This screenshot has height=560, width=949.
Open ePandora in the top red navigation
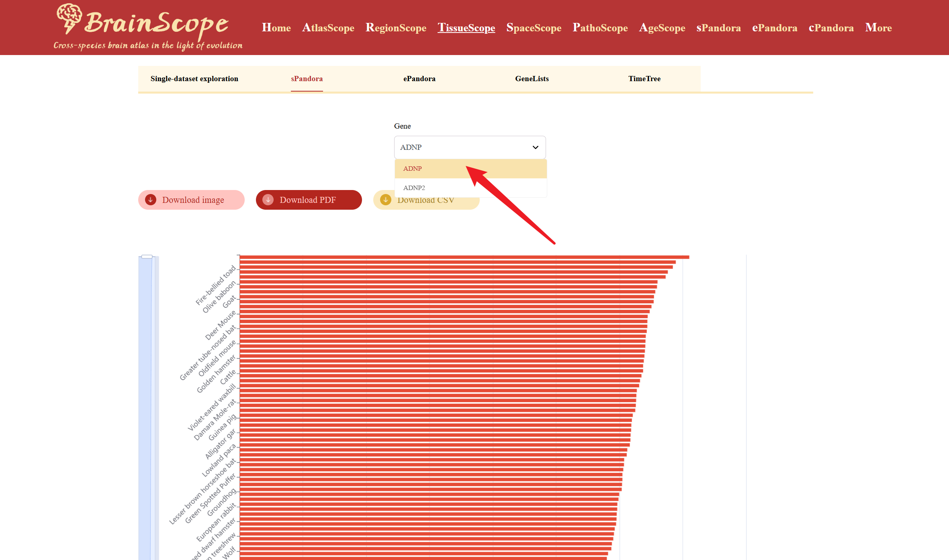click(x=775, y=28)
